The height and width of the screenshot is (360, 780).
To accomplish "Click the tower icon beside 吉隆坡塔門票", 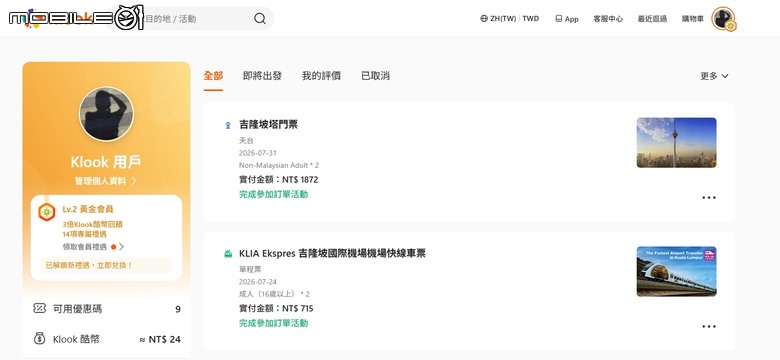I will coord(228,125).
